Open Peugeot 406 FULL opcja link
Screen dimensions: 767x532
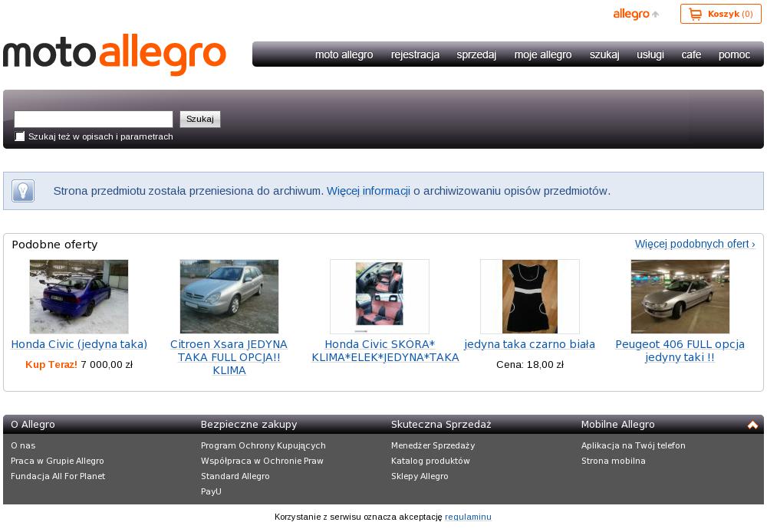click(680, 351)
